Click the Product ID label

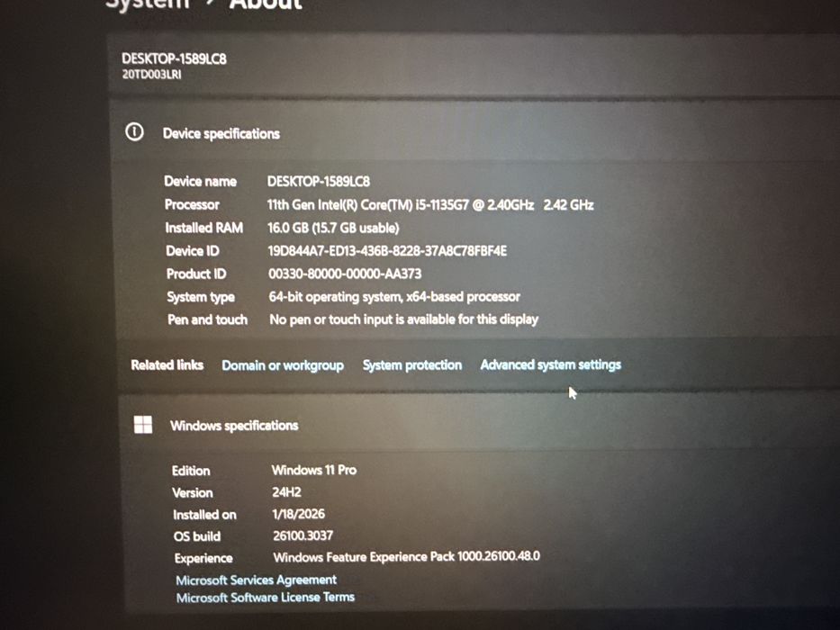coord(196,274)
